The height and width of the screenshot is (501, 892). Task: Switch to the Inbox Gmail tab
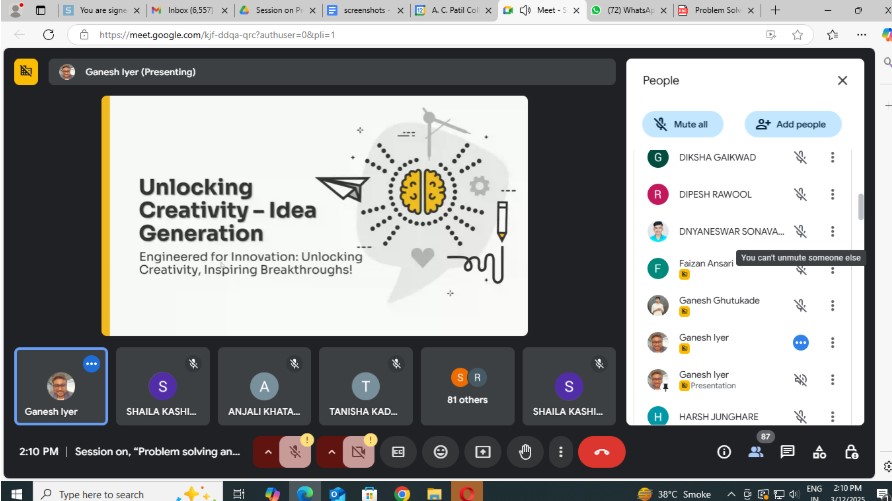[x=185, y=10]
